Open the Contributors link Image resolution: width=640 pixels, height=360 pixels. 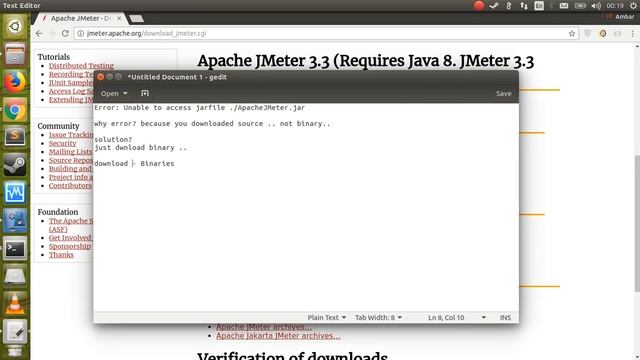tap(70, 186)
